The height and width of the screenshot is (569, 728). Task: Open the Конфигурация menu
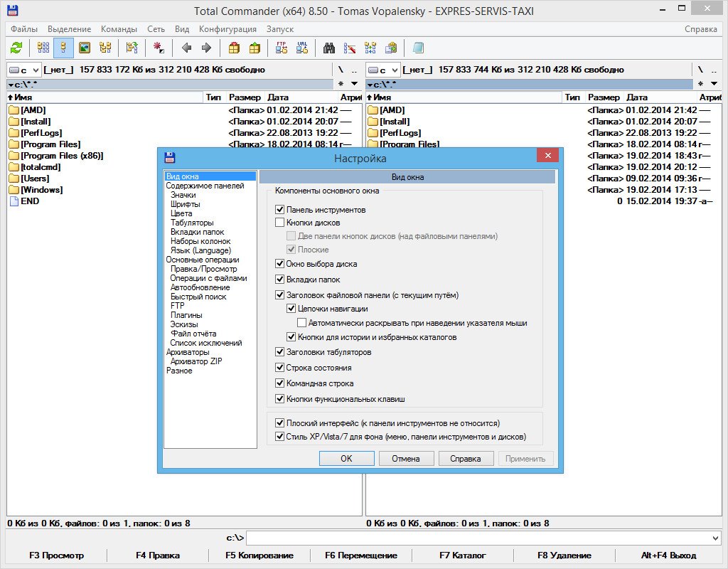click(x=227, y=28)
